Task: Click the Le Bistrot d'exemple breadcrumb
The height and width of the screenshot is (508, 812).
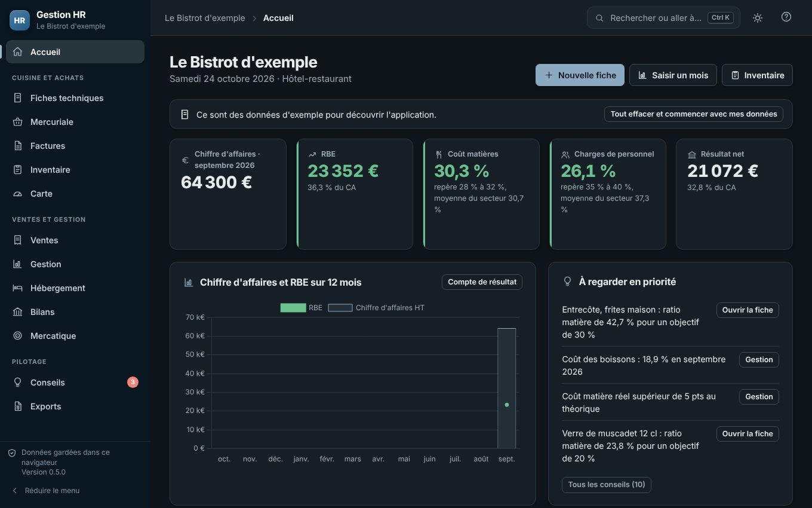Action: (x=205, y=18)
